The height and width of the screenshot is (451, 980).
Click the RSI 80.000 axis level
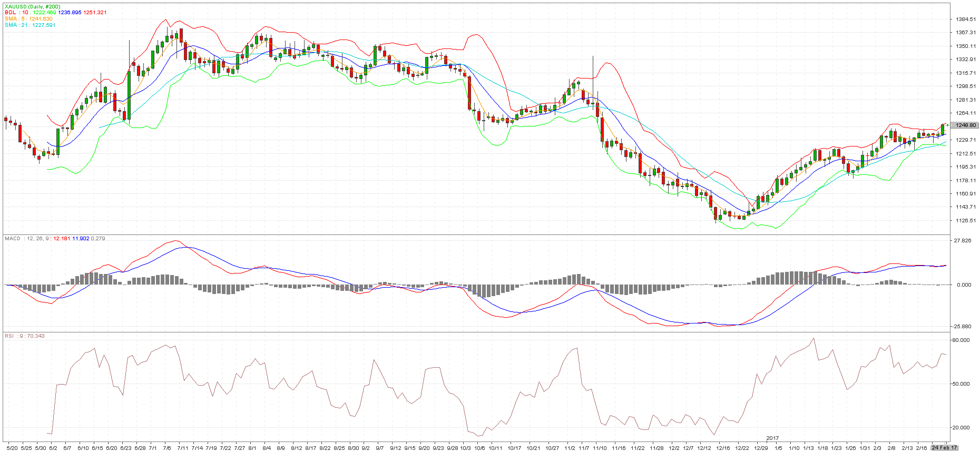(x=961, y=340)
